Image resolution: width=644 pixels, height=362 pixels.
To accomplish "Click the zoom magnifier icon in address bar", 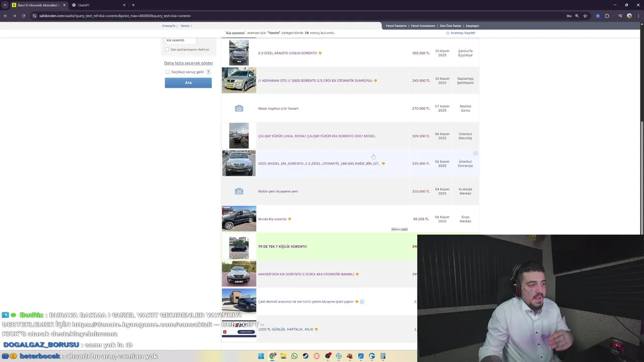I will [577, 16].
